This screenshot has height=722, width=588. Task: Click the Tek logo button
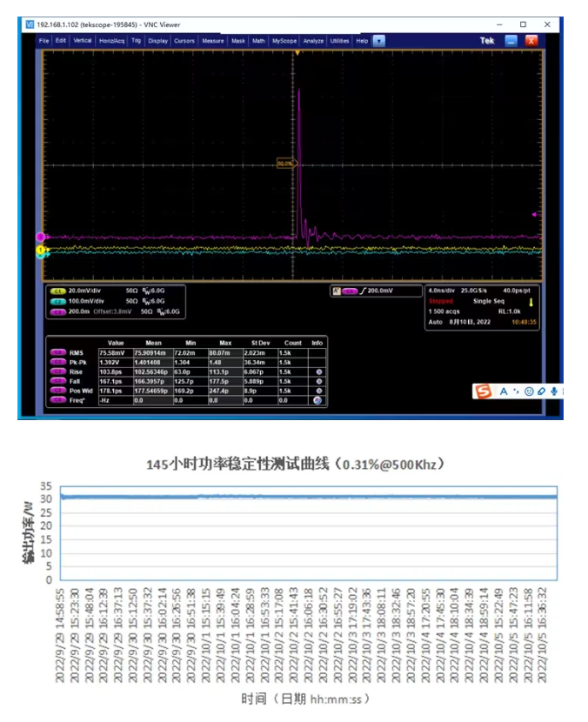click(x=487, y=41)
